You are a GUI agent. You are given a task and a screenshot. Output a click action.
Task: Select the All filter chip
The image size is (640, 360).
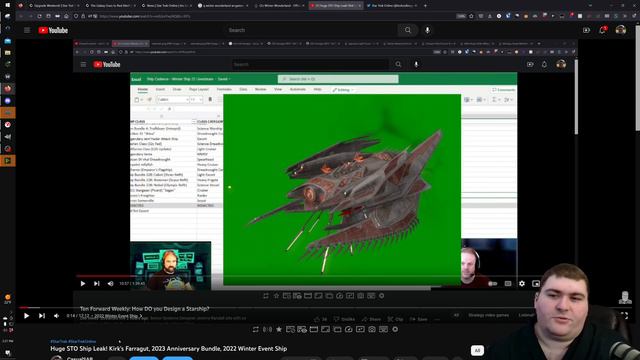pyautogui.click(x=477, y=350)
